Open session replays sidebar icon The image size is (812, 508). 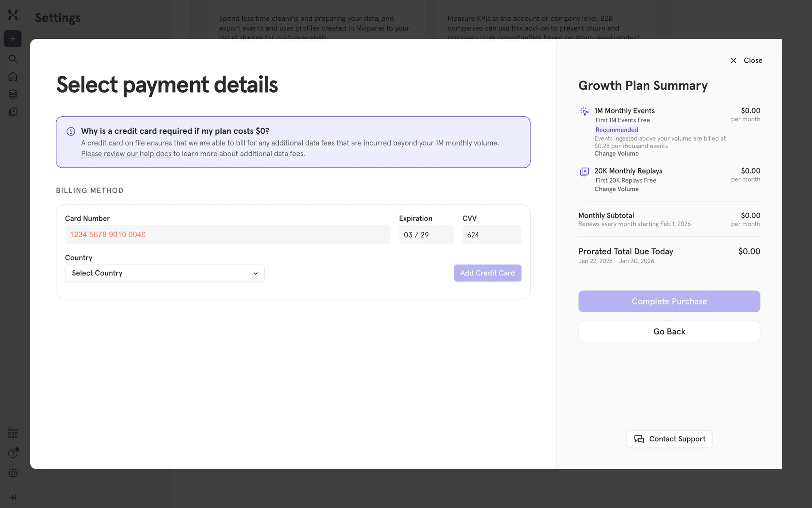(x=13, y=112)
